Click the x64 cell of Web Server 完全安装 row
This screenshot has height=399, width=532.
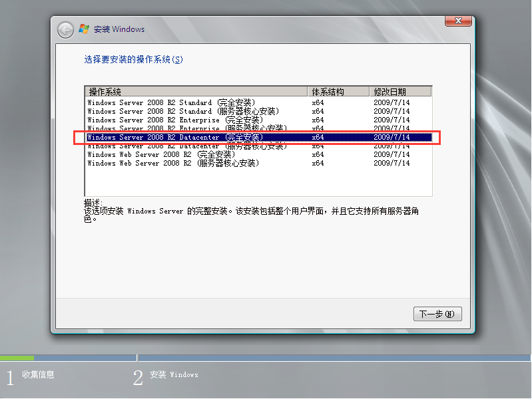point(318,154)
